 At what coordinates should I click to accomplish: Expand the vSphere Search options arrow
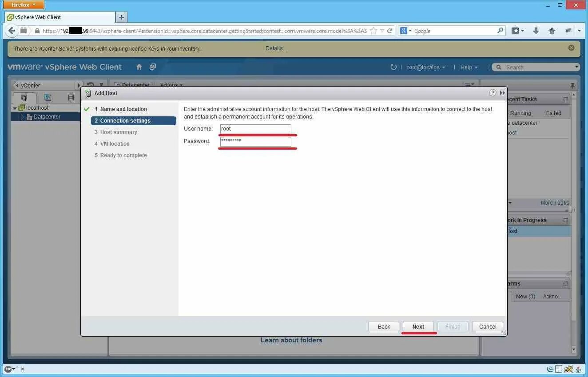(576, 67)
